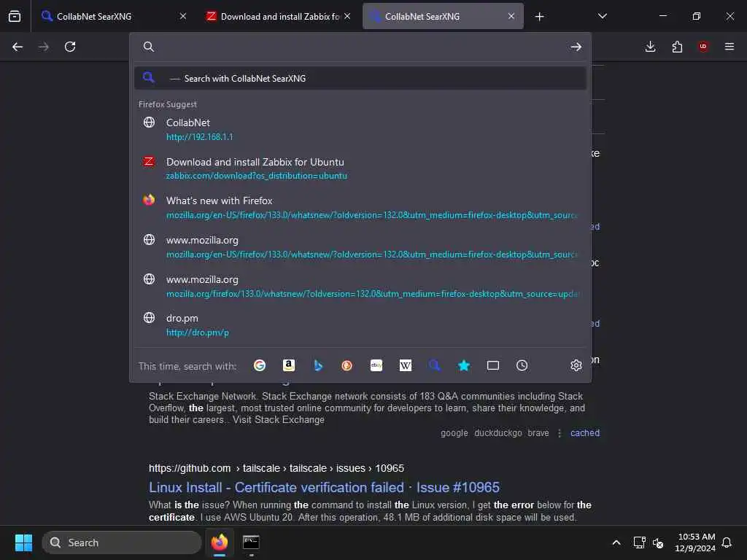The height and width of the screenshot is (560, 747).
Task: Open clock and date 10:53 AM
Action: (695, 542)
